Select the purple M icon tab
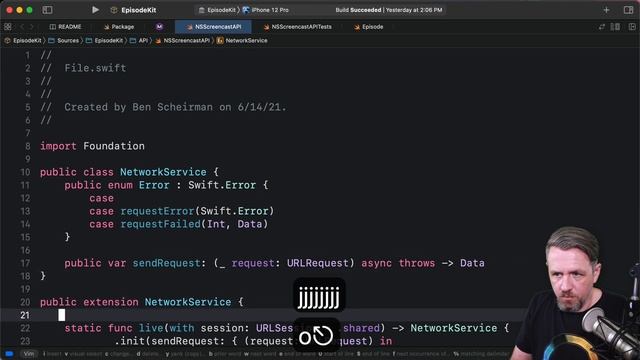 (x=159, y=27)
